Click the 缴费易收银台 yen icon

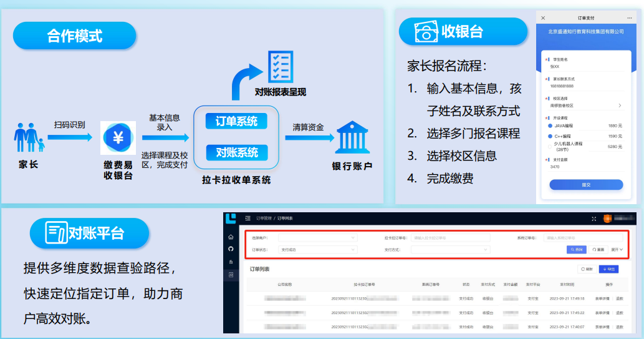click(x=118, y=138)
